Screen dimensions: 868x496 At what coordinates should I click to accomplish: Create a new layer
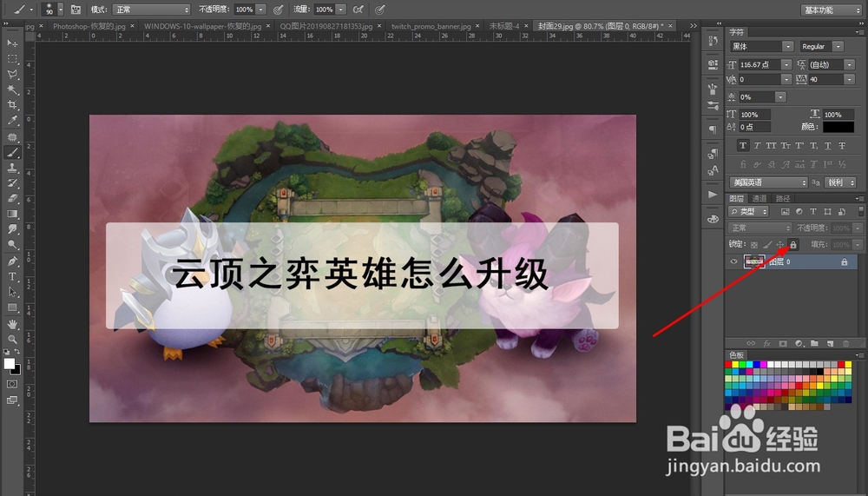coord(830,344)
